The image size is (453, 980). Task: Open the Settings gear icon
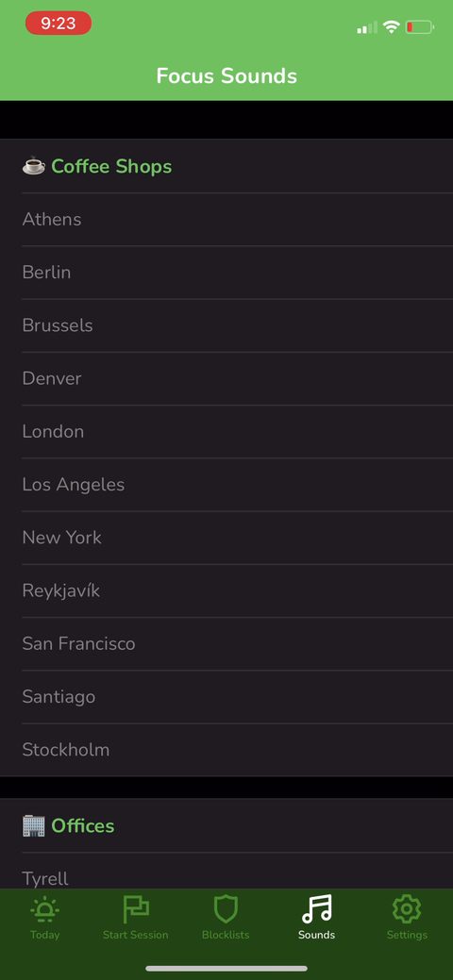click(x=407, y=909)
